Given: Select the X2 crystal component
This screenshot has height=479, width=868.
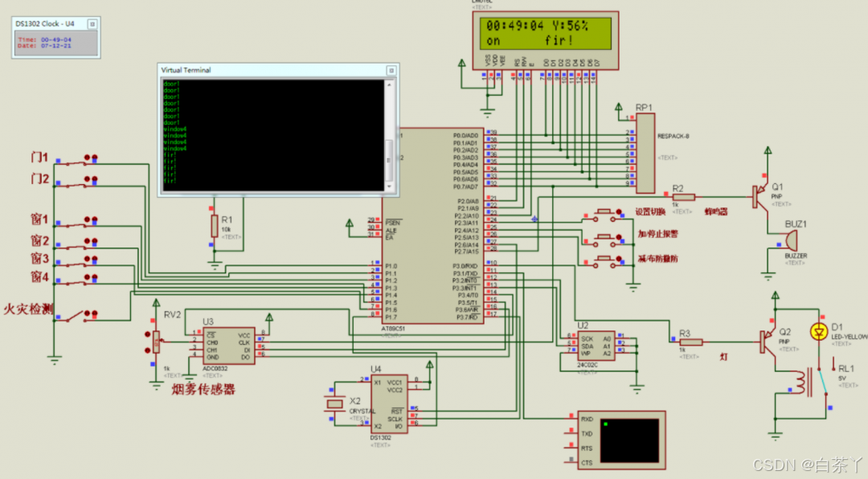Looking at the screenshot, I should 334,404.
